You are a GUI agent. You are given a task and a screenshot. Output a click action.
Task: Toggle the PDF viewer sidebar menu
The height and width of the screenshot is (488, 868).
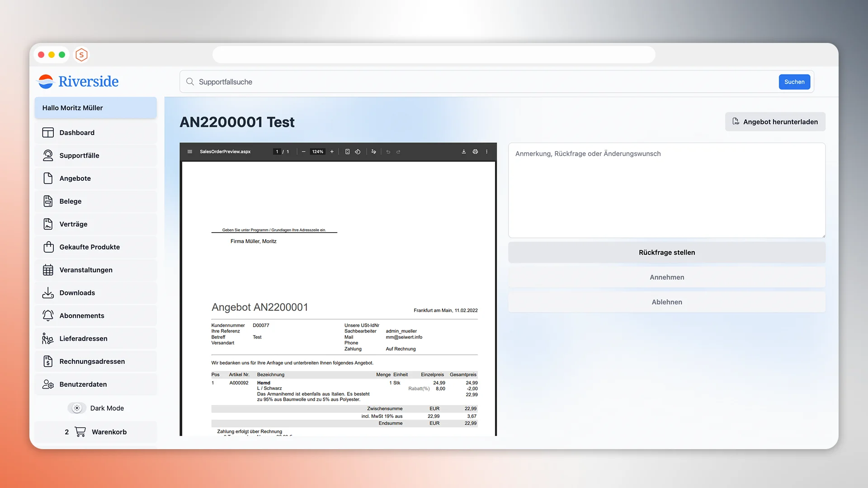[x=190, y=152]
